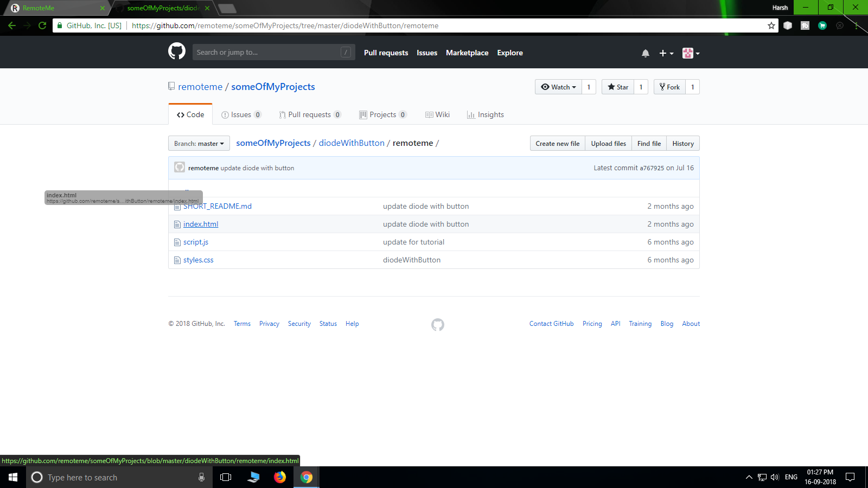Open the API footer link
This screenshot has height=488, width=868.
(x=616, y=324)
